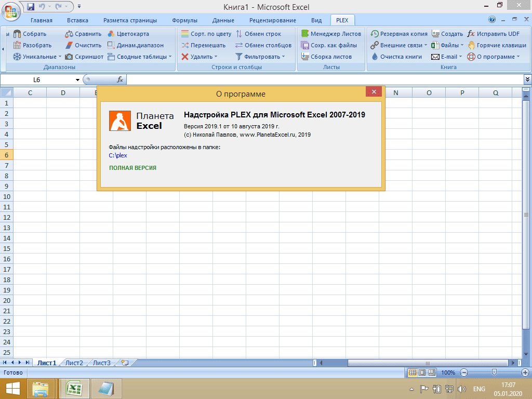
Task: Expand the Файлы dropdown
Action: tap(462, 45)
